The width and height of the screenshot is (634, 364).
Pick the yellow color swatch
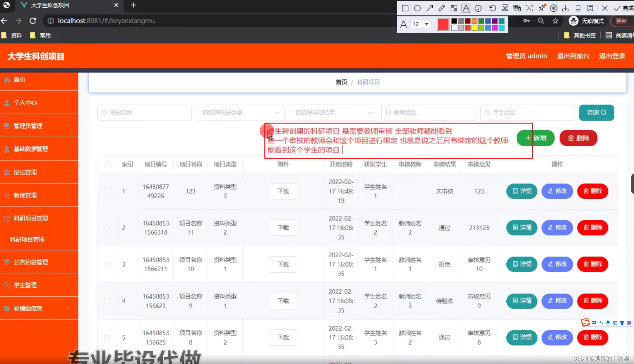474,28
